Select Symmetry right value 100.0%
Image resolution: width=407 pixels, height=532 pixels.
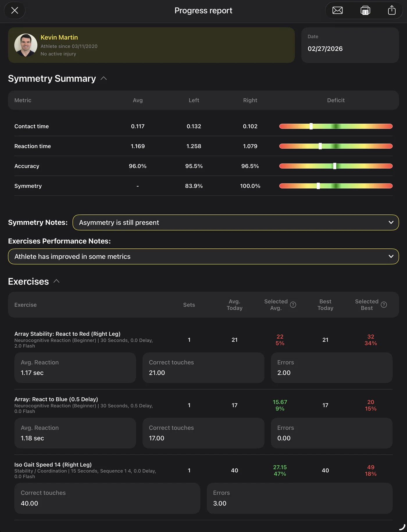[250, 186]
